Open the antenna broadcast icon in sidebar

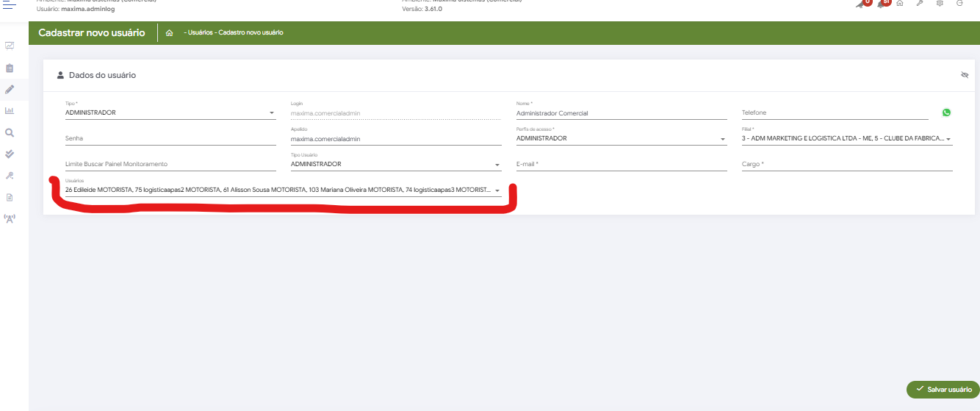(x=10, y=218)
